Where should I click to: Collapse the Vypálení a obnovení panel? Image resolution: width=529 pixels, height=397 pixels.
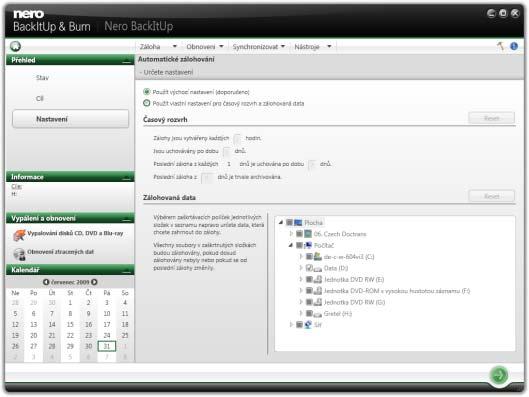[x=127, y=219]
